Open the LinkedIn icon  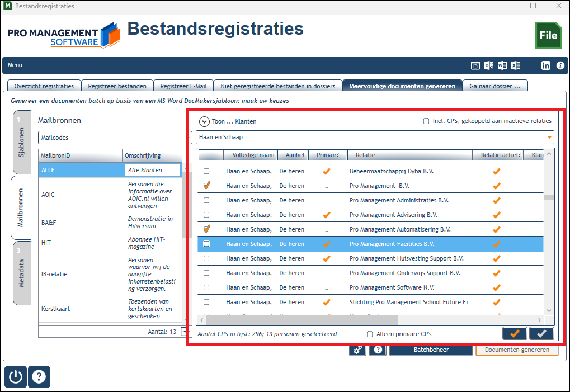pyautogui.click(x=545, y=65)
